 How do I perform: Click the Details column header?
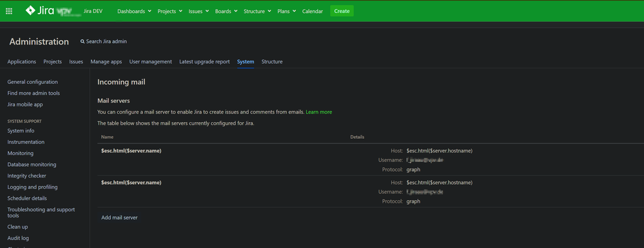pos(357,137)
